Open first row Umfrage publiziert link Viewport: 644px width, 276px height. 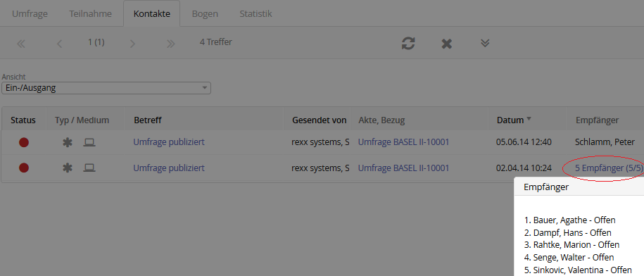pos(169,142)
